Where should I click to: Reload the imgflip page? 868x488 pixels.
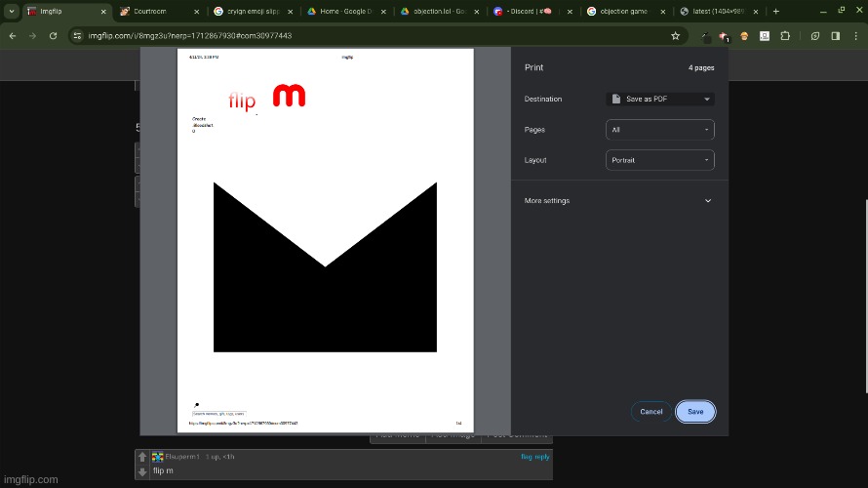(53, 36)
